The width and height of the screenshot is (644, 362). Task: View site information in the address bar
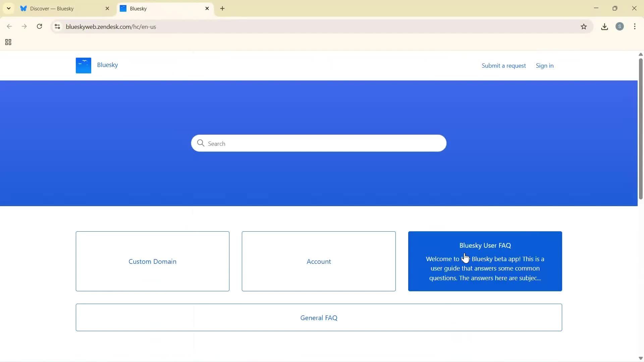pos(57,27)
